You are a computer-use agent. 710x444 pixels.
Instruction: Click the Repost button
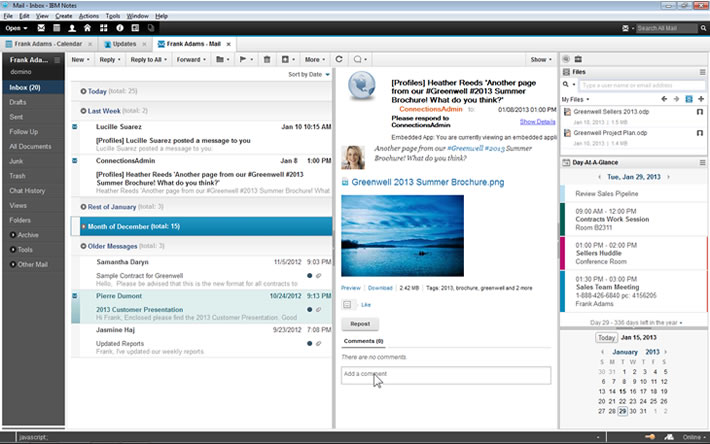[x=360, y=324]
